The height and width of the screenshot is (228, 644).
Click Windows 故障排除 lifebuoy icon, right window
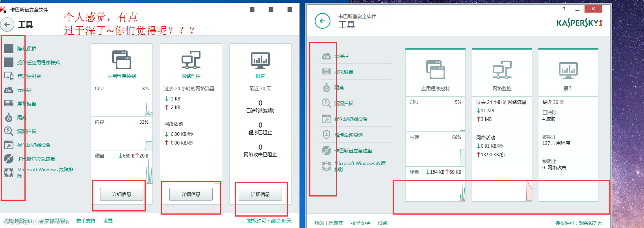(x=327, y=166)
